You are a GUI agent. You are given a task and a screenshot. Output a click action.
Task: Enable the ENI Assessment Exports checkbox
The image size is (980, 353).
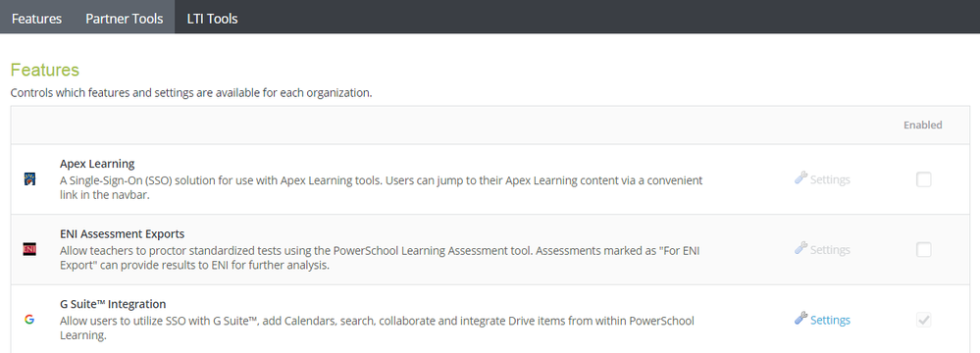(x=923, y=250)
